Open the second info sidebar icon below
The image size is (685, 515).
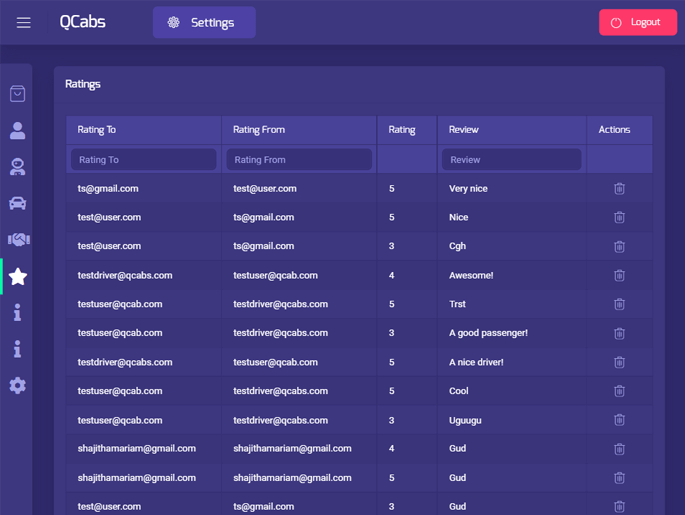tap(17, 349)
